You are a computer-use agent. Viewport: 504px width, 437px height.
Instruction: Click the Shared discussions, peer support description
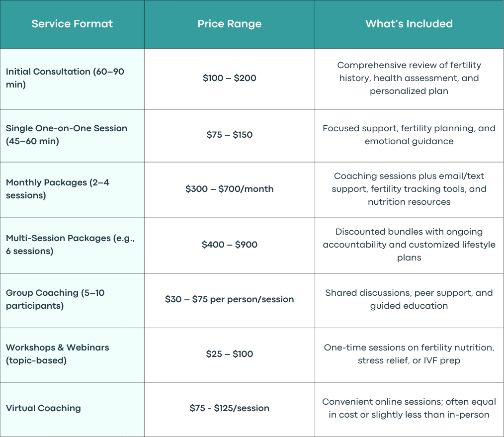409,299
